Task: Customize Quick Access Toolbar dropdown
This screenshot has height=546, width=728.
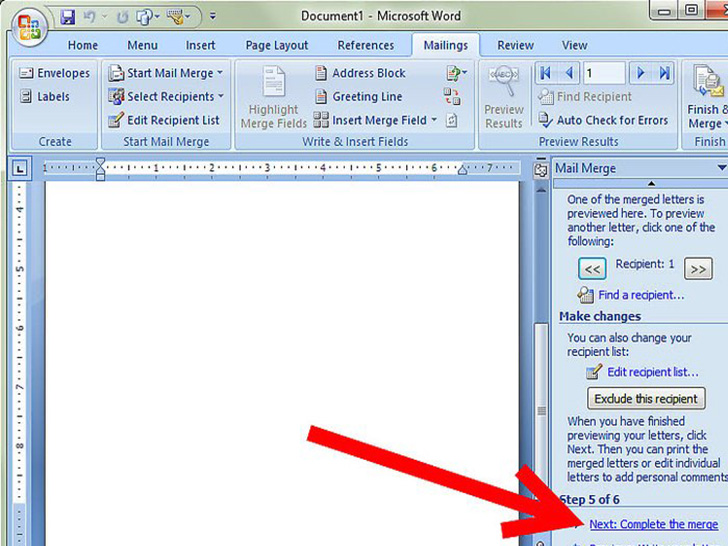Action: 213,17
